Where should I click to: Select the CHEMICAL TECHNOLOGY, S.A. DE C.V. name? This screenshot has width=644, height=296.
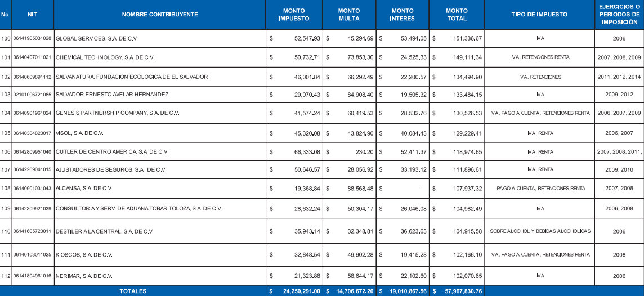tap(105, 57)
